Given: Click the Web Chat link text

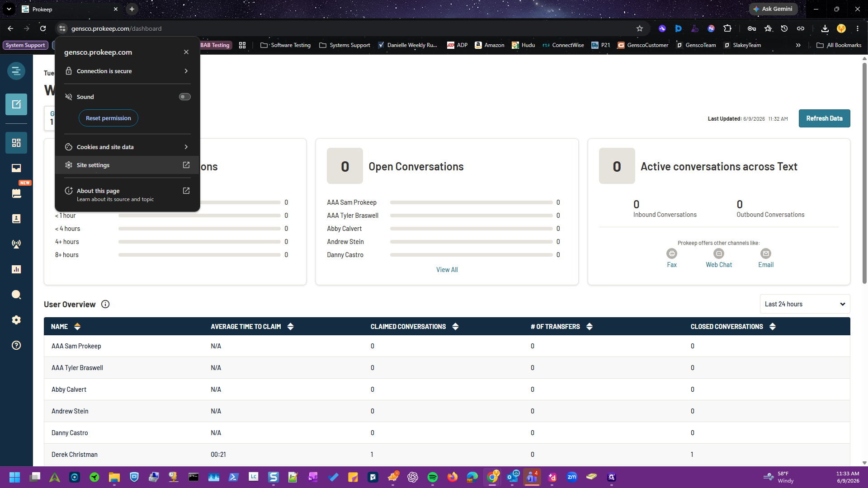Looking at the screenshot, I should (x=719, y=265).
